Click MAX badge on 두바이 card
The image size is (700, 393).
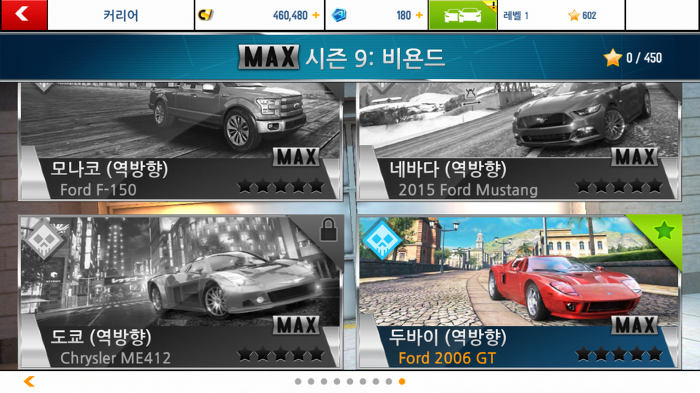634,325
